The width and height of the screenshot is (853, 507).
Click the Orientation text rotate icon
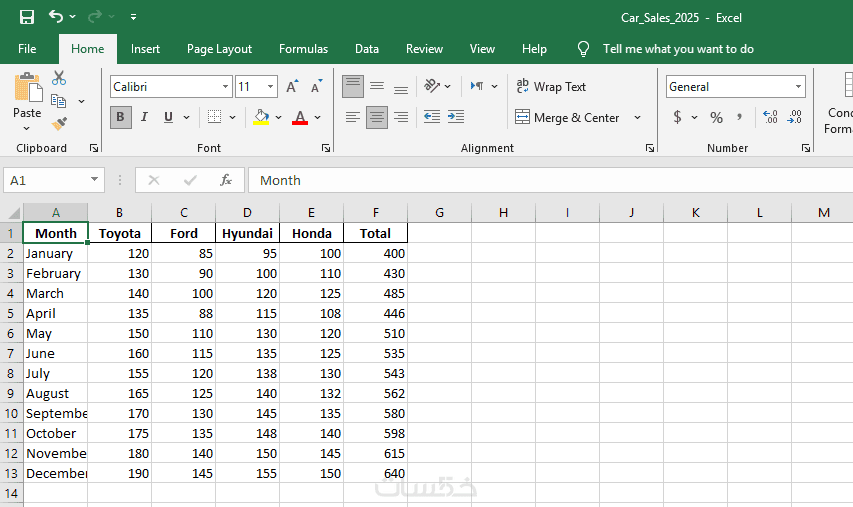pos(432,86)
